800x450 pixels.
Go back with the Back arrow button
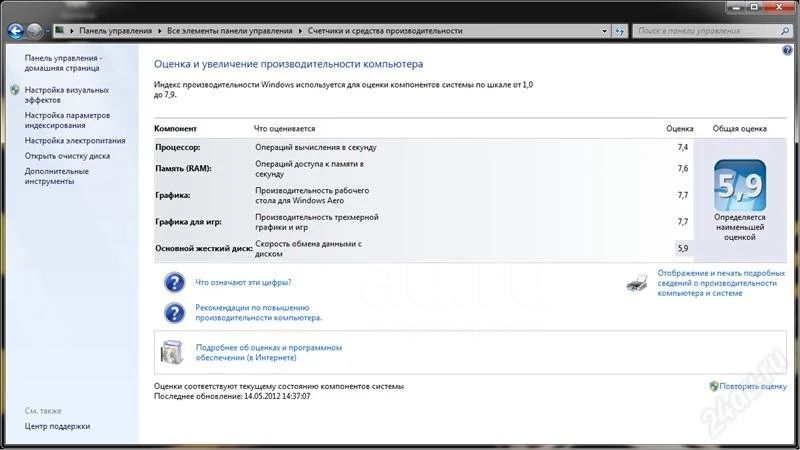[16, 31]
